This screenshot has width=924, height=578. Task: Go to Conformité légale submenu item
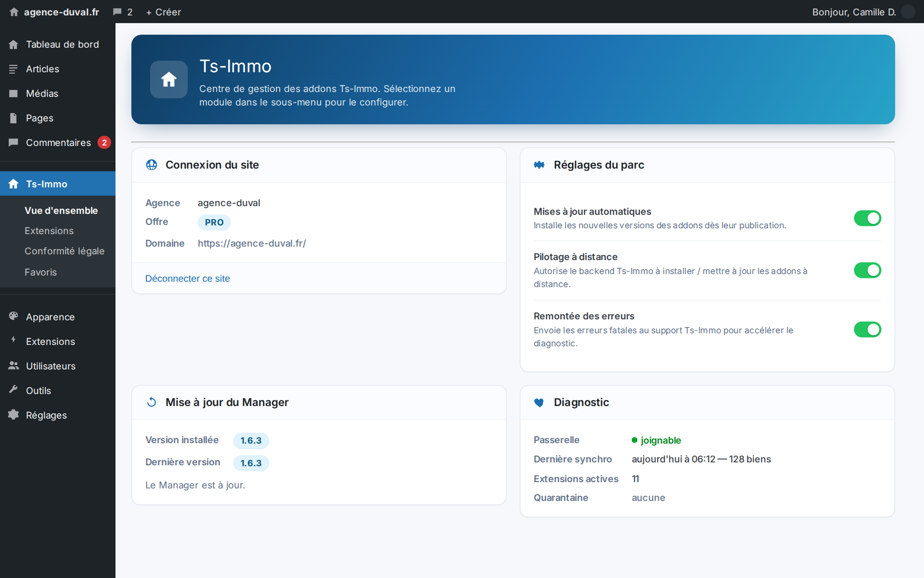64,251
